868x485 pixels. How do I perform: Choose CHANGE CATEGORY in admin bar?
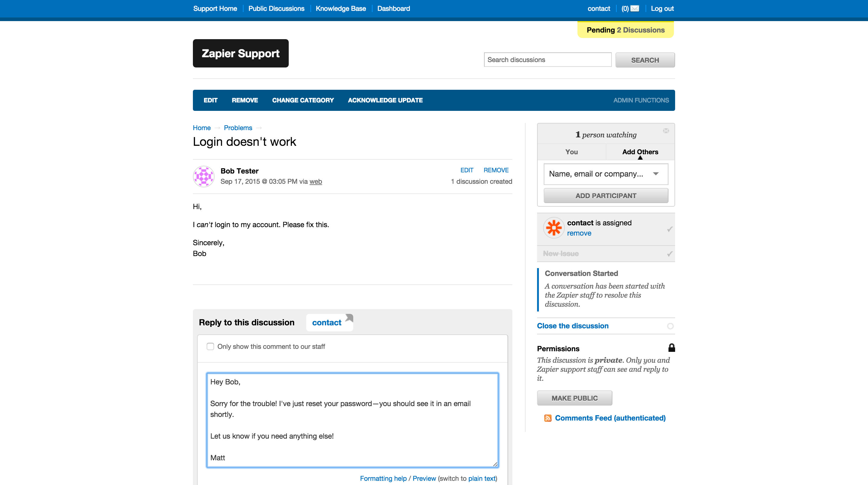(x=303, y=100)
